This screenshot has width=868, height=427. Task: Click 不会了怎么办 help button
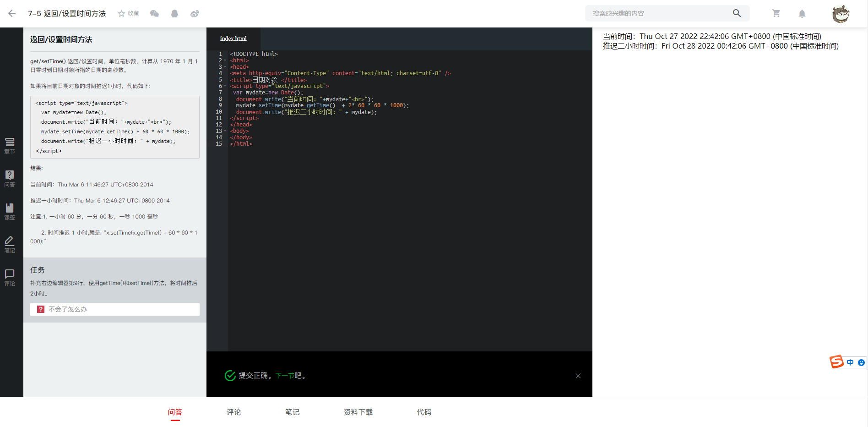115,309
